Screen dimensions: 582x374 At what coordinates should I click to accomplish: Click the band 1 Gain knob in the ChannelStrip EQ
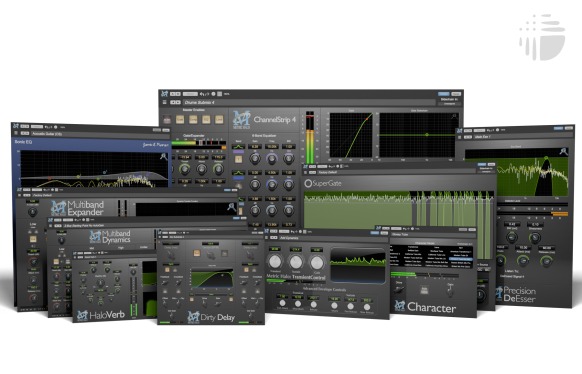pyautogui.click(x=255, y=158)
